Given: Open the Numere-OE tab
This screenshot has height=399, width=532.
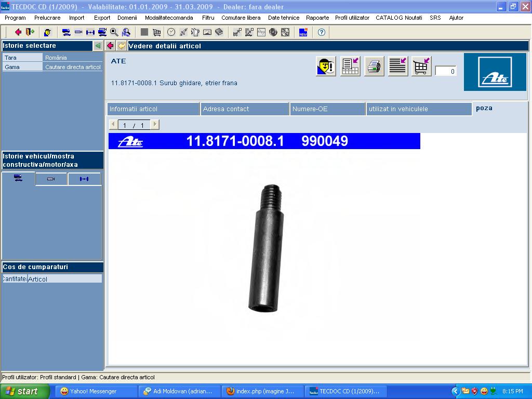Looking at the screenshot, I should [327, 109].
